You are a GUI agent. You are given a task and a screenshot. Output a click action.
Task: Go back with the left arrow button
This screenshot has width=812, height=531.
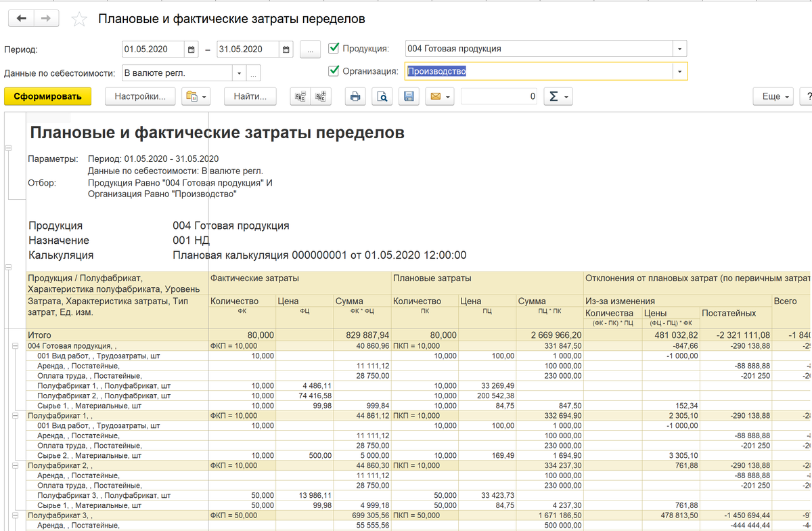[21, 18]
